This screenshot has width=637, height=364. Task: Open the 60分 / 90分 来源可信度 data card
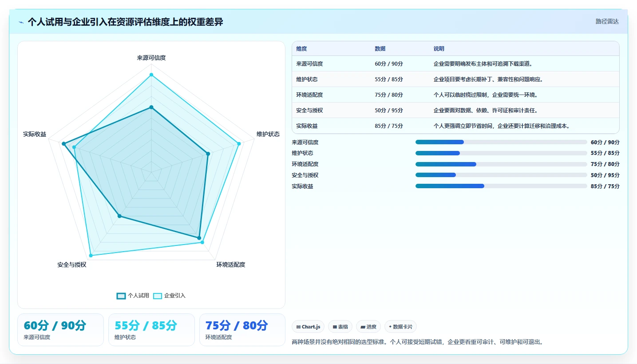coord(60,330)
